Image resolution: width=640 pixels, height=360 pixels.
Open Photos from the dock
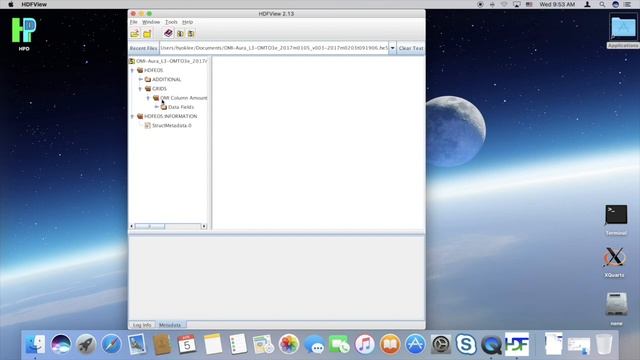coord(289,344)
